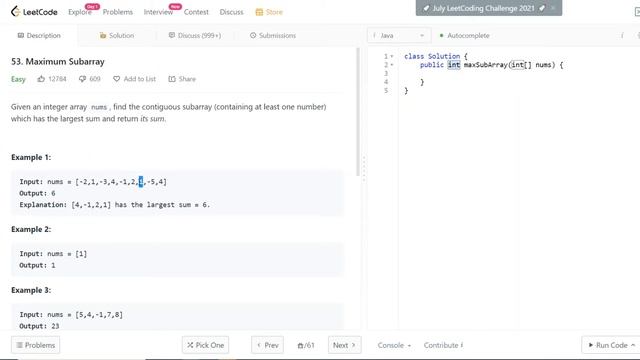
Task: Open the Contribute link
Action: (443, 345)
